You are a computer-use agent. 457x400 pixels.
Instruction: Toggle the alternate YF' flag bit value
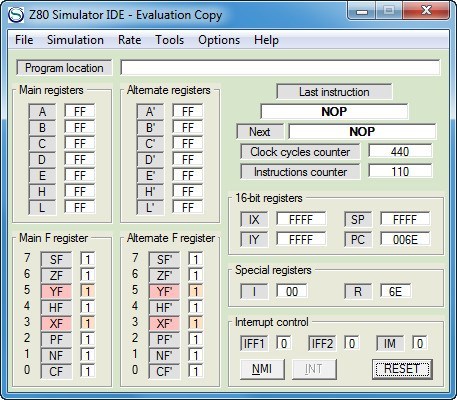196,291
